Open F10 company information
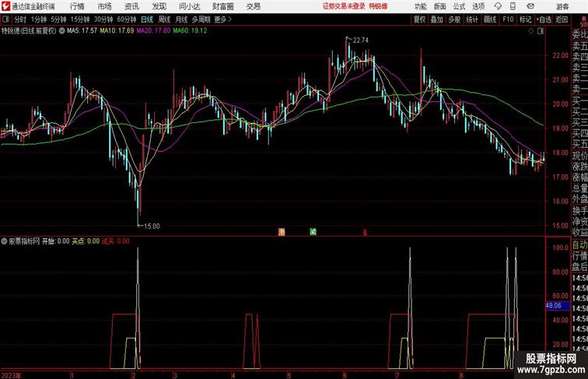The image size is (588, 379). tap(508, 19)
